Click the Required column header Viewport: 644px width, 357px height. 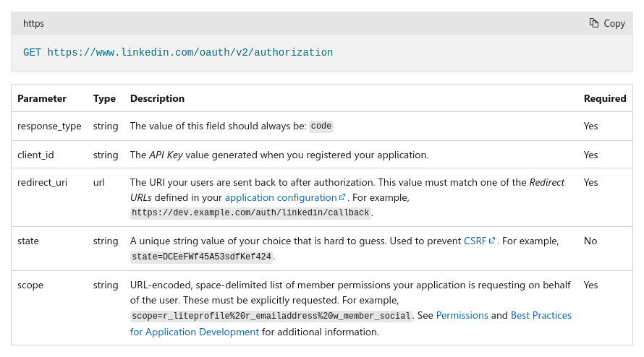(x=605, y=98)
